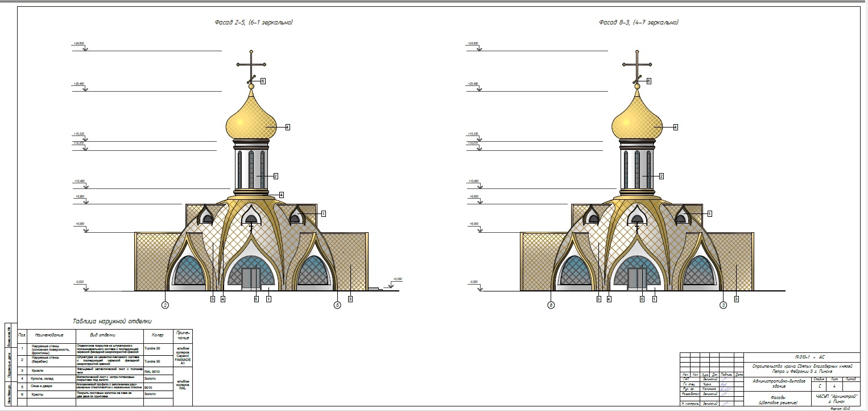The height and width of the screenshot is (411, 868).
Task: Click axis circle 5 under left facade
Action: 337,305
